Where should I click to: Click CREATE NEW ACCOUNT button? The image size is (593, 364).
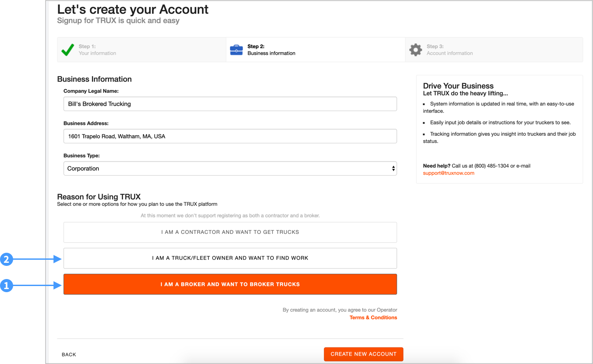[364, 354]
